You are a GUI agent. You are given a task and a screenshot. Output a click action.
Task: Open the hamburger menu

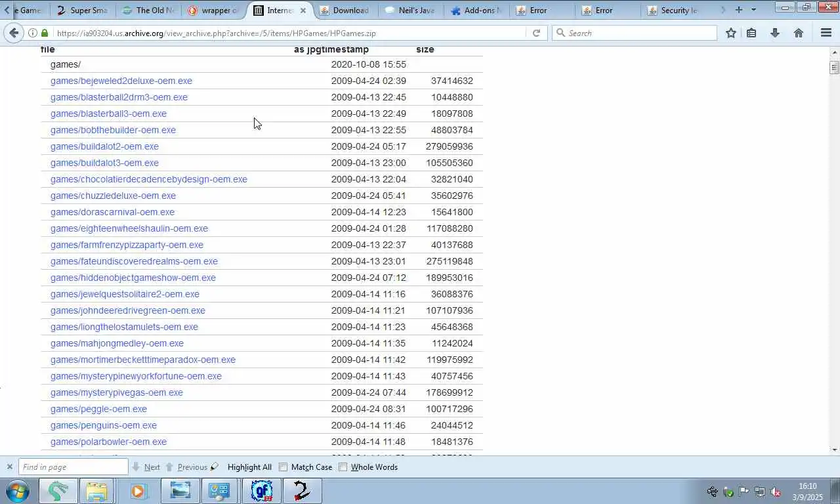click(826, 33)
